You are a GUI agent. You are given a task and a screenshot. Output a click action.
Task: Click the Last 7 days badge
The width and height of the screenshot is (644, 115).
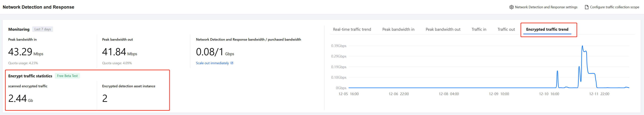click(x=42, y=29)
